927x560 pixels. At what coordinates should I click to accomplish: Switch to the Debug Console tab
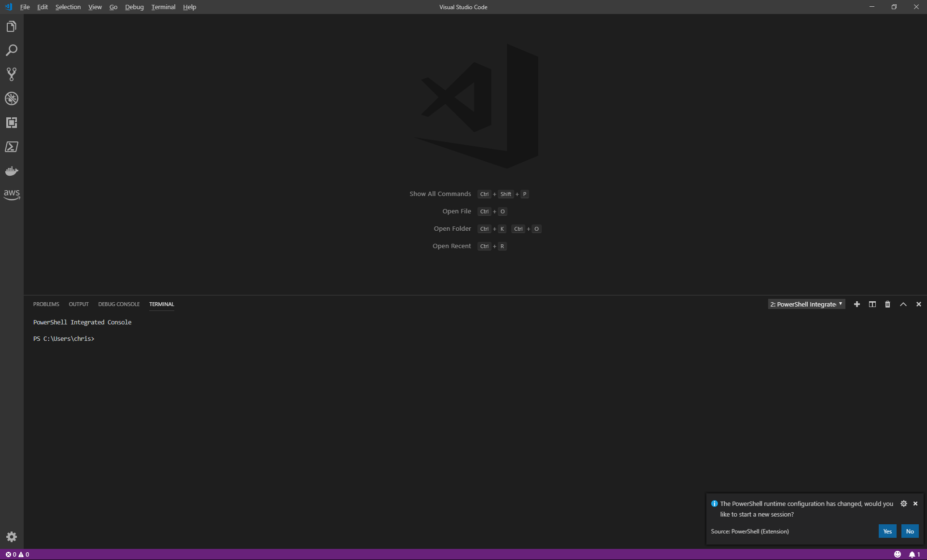tap(119, 304)
